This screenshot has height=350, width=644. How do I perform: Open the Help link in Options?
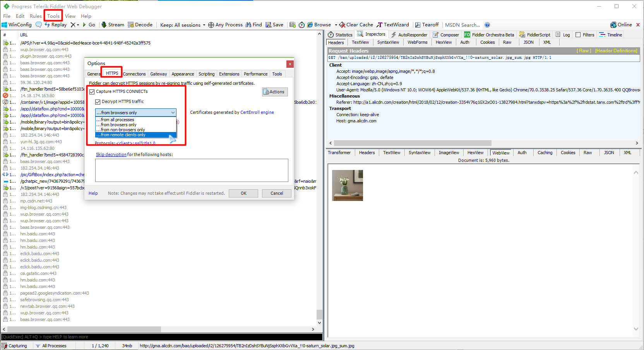93,193
